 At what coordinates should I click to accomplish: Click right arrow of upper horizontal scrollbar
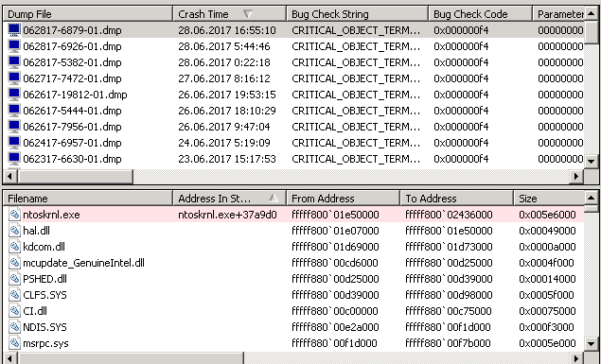tap(576, 177)
